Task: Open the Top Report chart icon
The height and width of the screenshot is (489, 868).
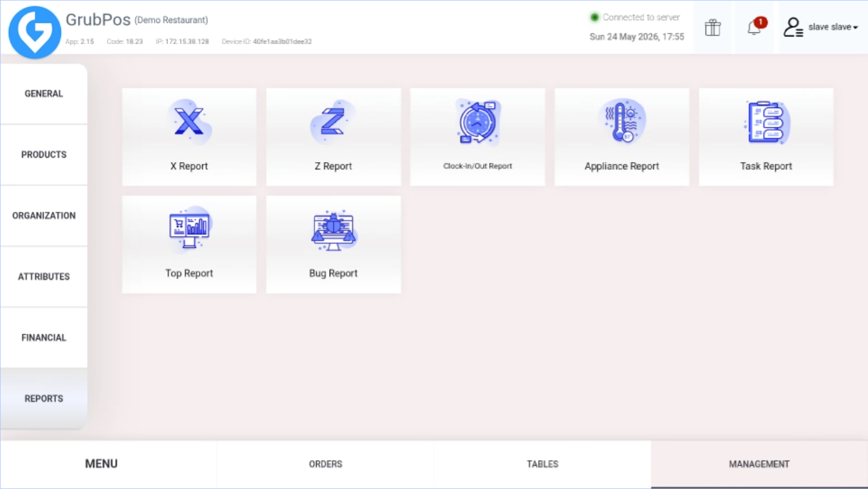Action: [x=189, y=229]
